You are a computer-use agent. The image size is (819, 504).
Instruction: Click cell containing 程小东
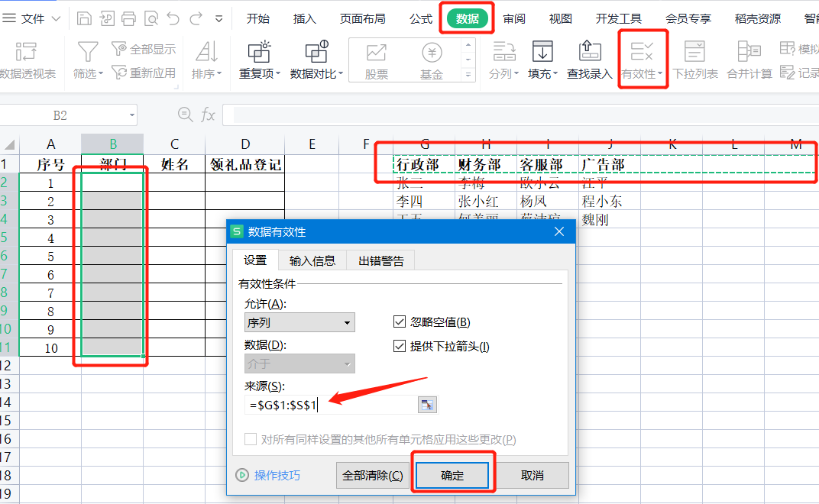610,201
